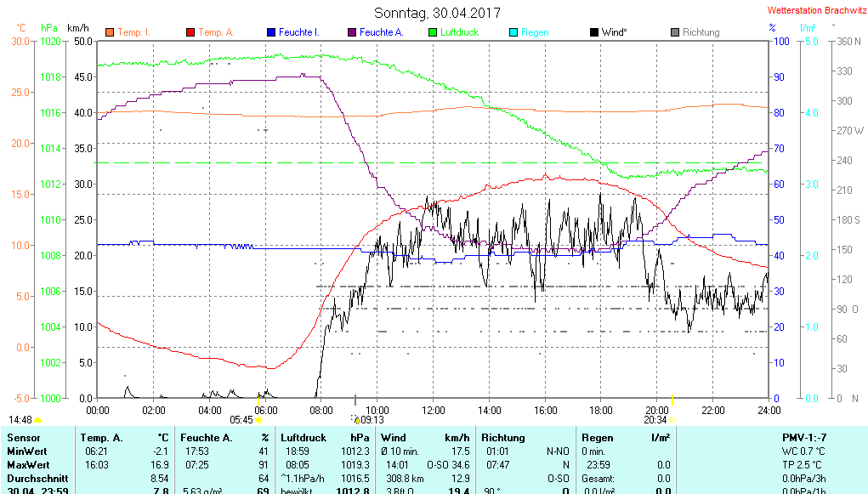Click the Sonntag, 30.04.2017 chart title
Image resolution: width=868 pixels, height=494 pixels.
point(437,13)
